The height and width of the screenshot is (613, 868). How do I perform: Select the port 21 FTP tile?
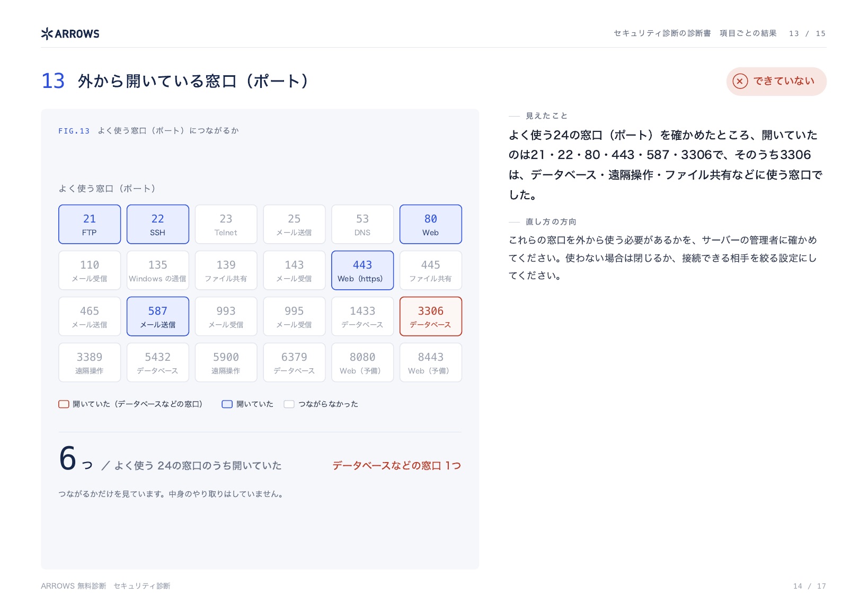pyautogui.click(x=90, y=224)
